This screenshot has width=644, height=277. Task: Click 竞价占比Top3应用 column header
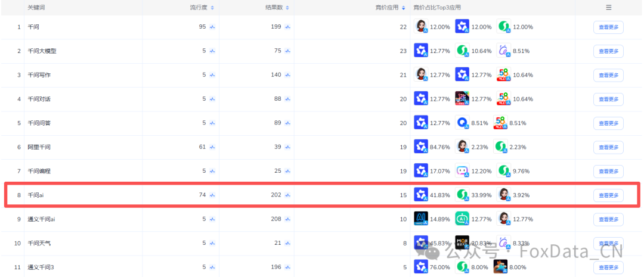(437, 8)
